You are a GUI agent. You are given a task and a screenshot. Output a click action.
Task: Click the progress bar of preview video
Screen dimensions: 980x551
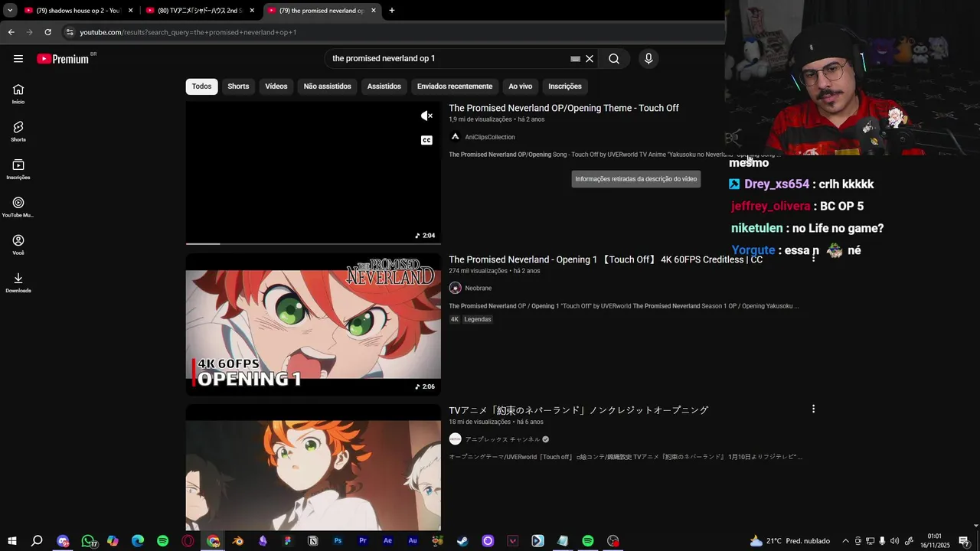point(313,243)
